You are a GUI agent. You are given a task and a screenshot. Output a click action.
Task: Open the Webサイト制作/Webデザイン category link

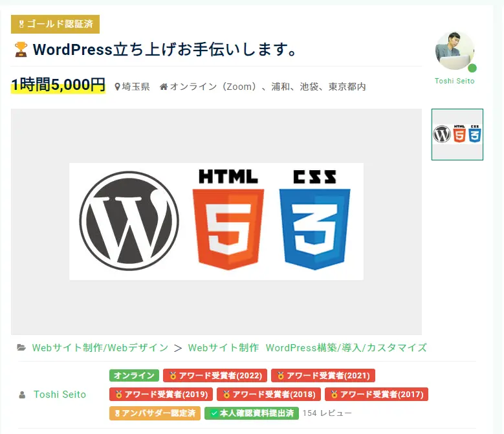tap(100, 347)
